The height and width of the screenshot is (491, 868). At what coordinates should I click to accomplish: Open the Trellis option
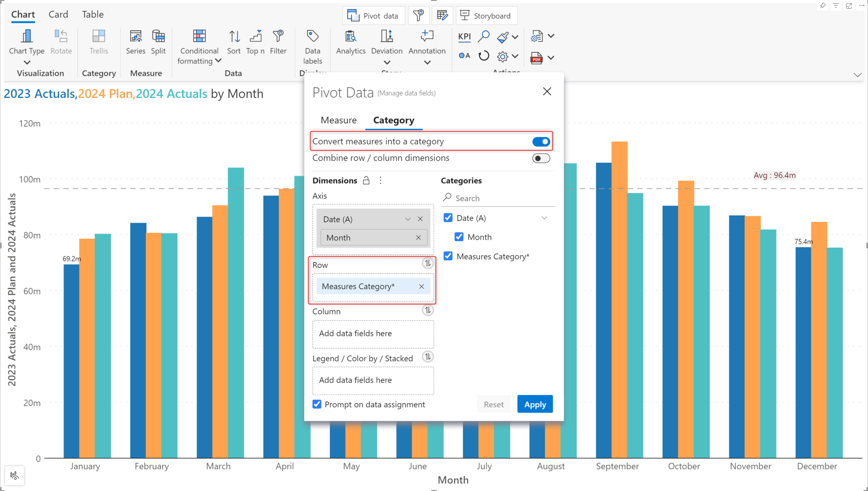[x=98, y=42]
